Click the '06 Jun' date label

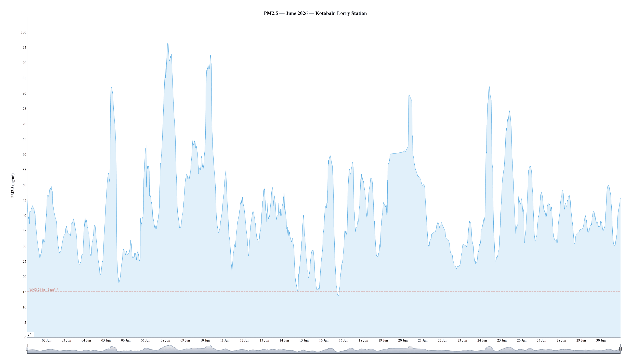click(x=126, y=340)
